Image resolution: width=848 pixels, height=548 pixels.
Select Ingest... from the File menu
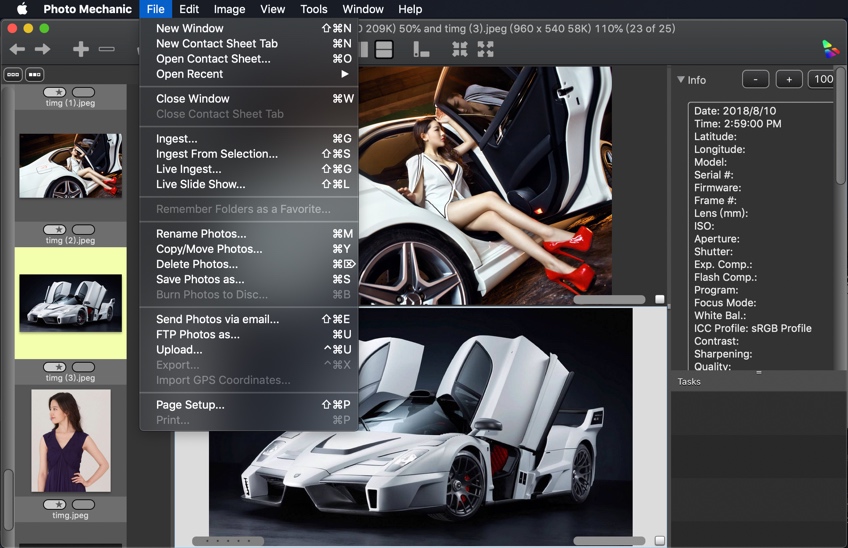click(x=249, y=138)
